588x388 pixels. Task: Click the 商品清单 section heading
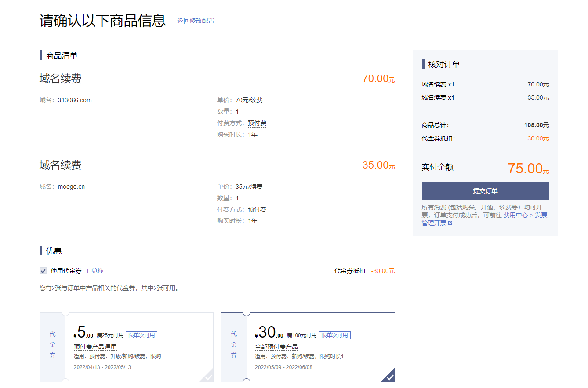pyautogui.click(x=62, y=55)
